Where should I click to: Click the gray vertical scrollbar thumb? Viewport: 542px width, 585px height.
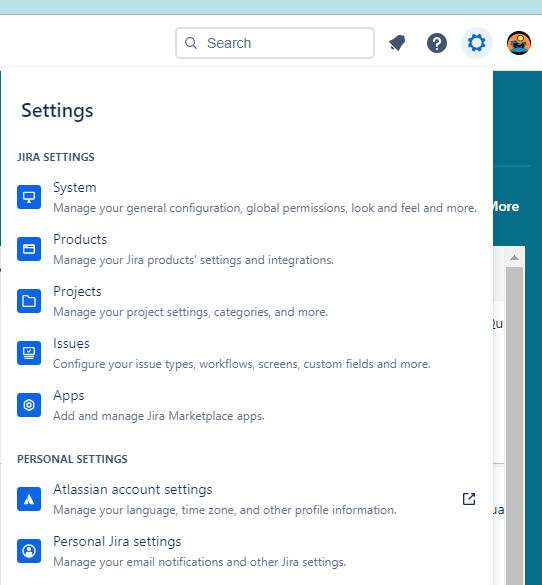[514, 425]
